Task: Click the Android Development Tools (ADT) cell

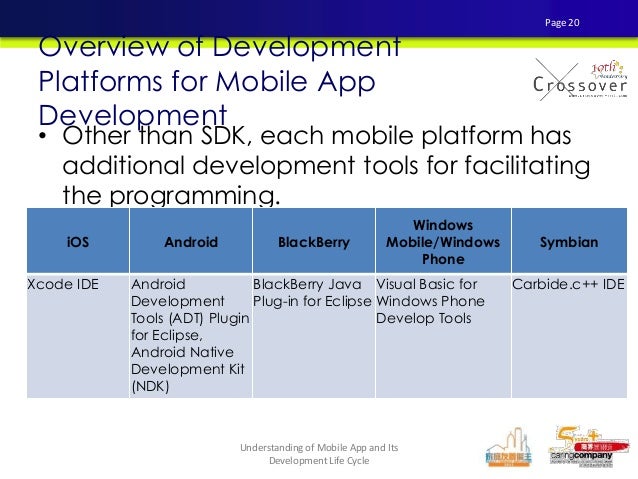Action: tap(191, 336)
